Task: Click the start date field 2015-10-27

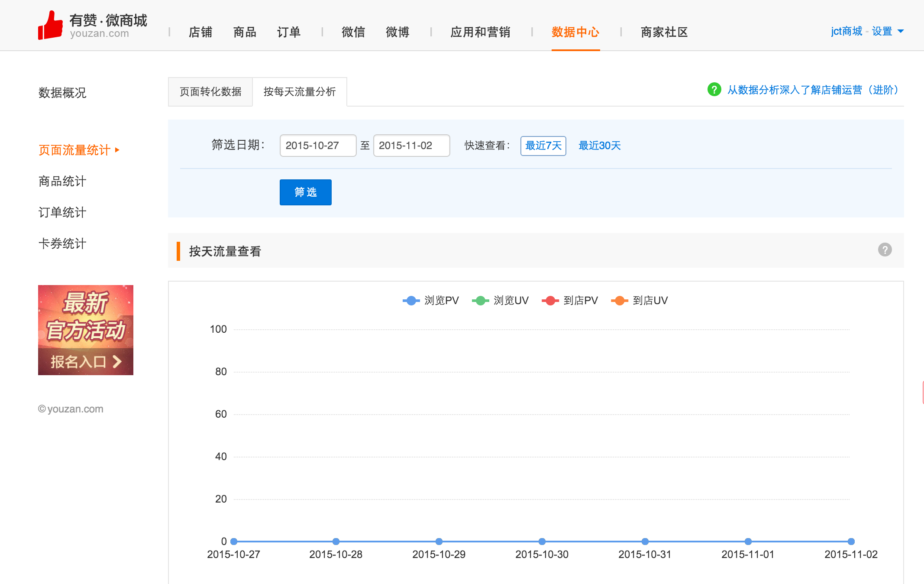Action: 318,146
